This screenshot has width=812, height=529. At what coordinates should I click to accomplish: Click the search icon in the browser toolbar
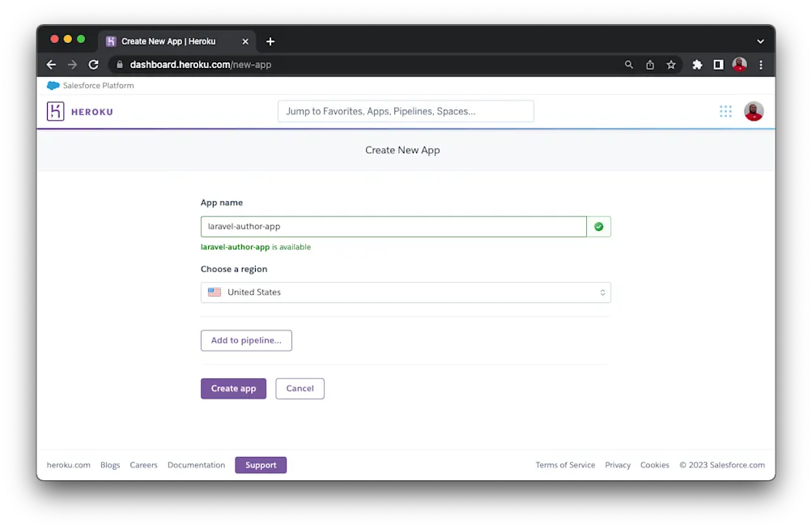pos(628,64)
